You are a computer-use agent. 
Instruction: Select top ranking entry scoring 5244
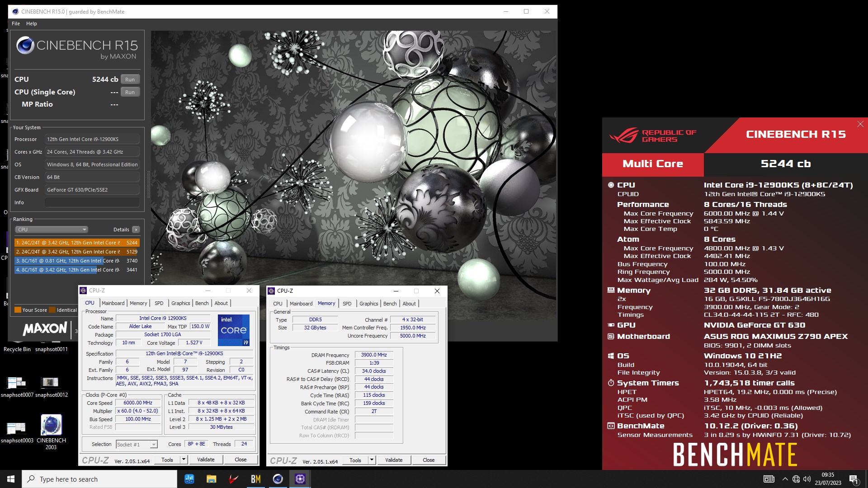pos(77,243)
